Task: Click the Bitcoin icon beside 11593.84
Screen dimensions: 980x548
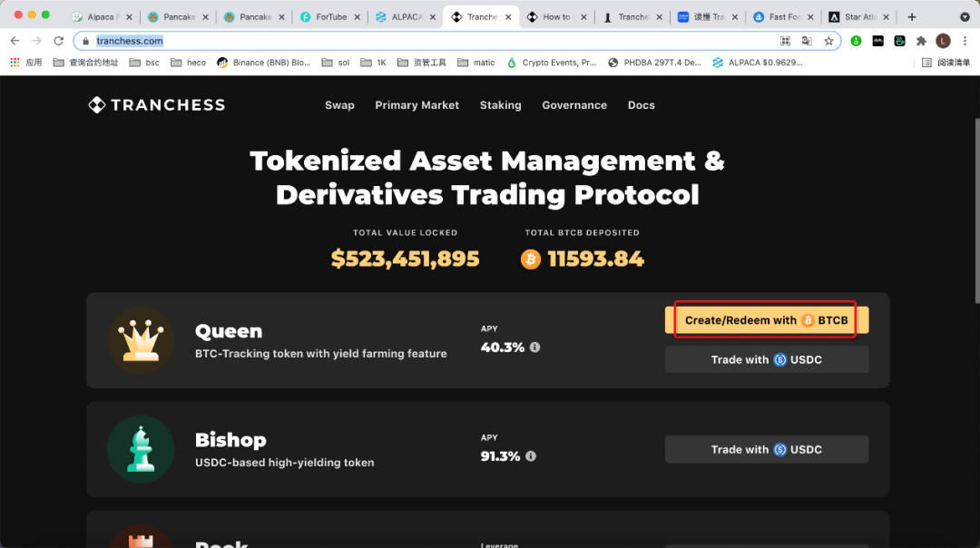Action: coord(531,259)
